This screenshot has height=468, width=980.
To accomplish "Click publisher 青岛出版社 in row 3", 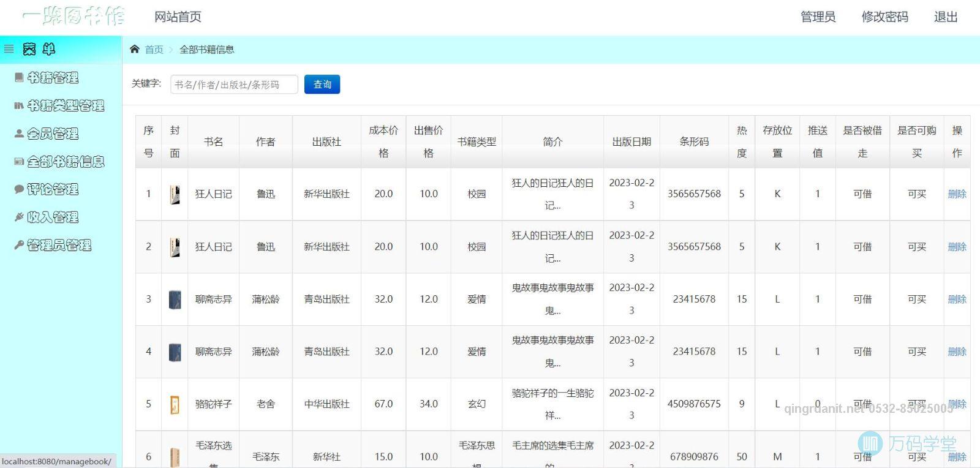I will pyautogui.click(x=326, y=299).
